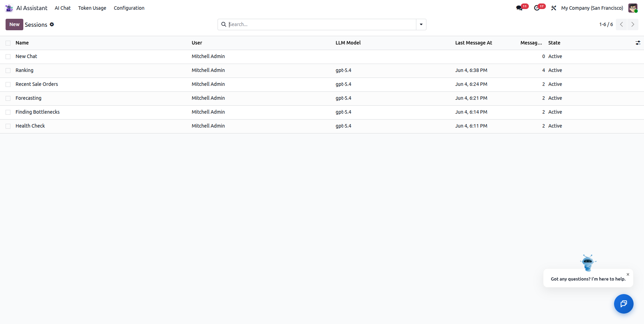Sort by LLM Model column header
The image size is (644, 324).
click(348, 43)
